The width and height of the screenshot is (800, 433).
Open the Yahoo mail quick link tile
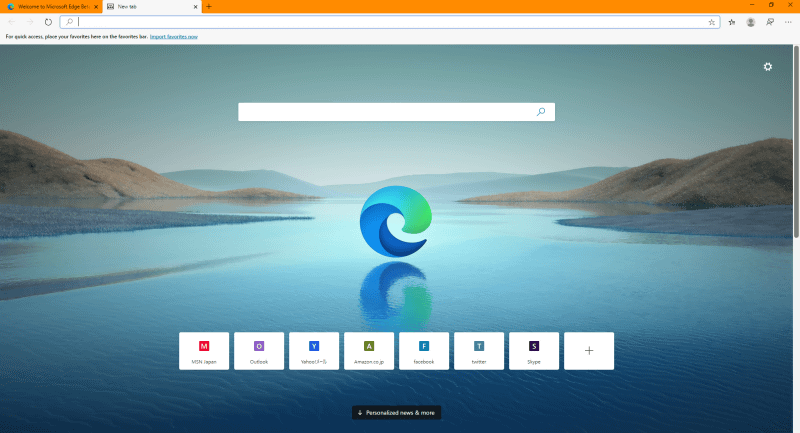[x=314, y=351]
